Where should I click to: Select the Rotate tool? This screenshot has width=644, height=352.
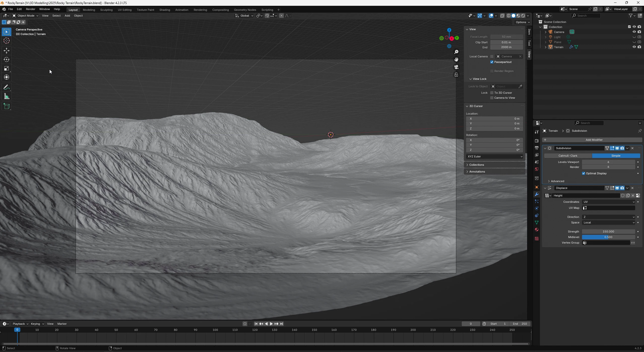point(7,59)
